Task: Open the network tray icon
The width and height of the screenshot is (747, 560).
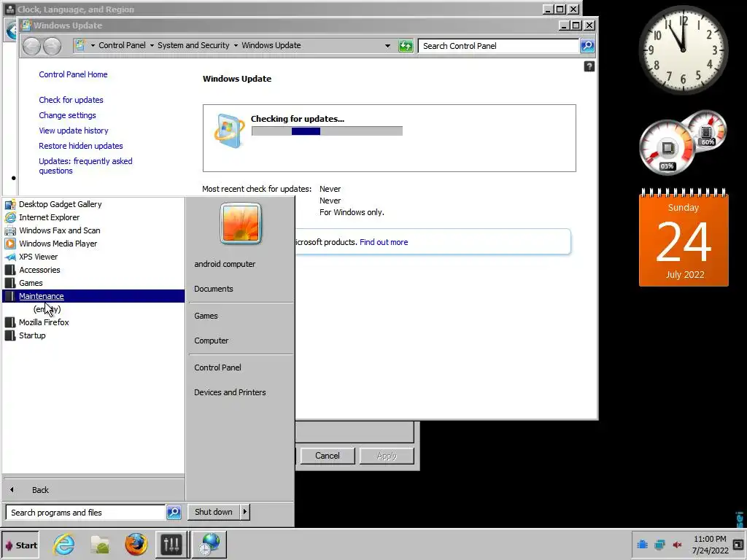Action: (659, 544)
